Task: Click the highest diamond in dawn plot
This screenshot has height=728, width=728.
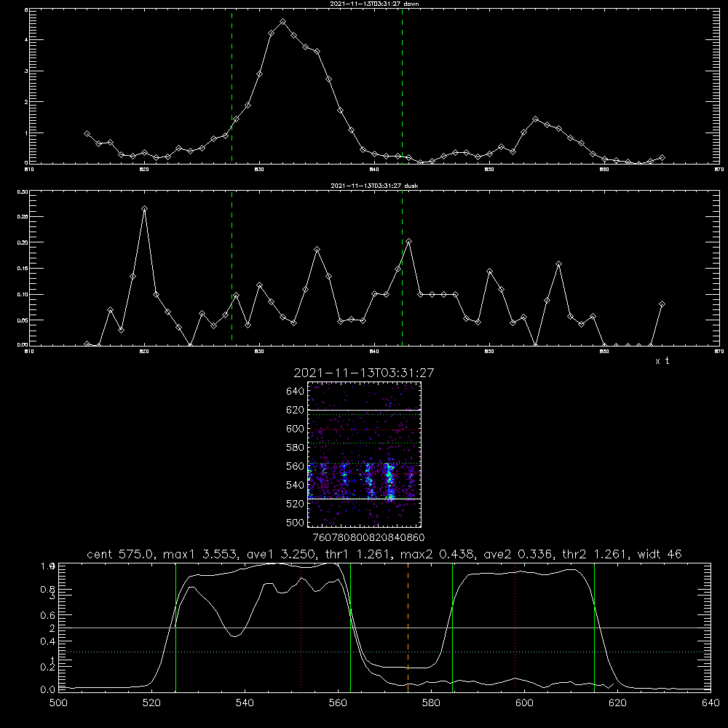Action: pyautogui.click(x=282, y=21)
